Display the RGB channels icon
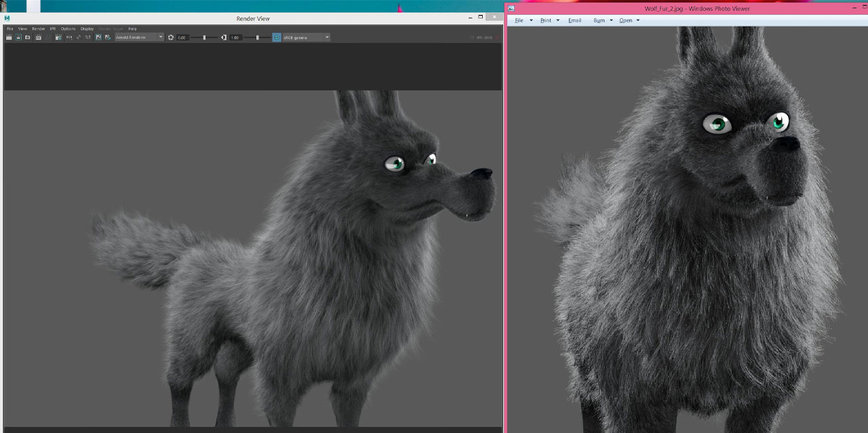868x433 pixels. tap(69, 37)
